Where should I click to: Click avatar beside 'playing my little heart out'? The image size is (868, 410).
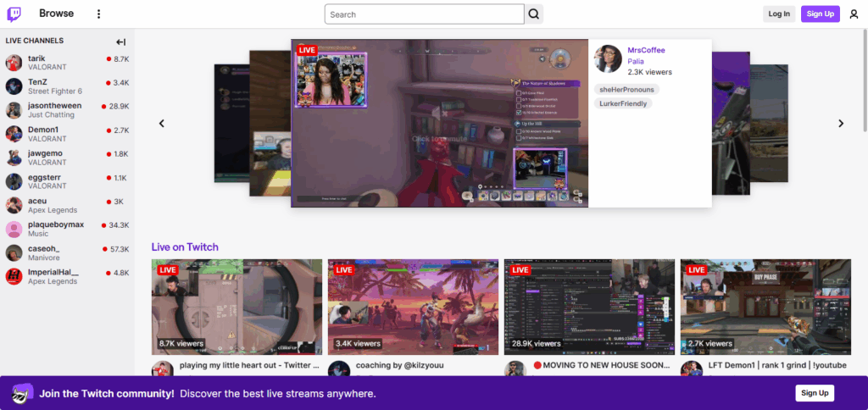(x=163, y=369)
